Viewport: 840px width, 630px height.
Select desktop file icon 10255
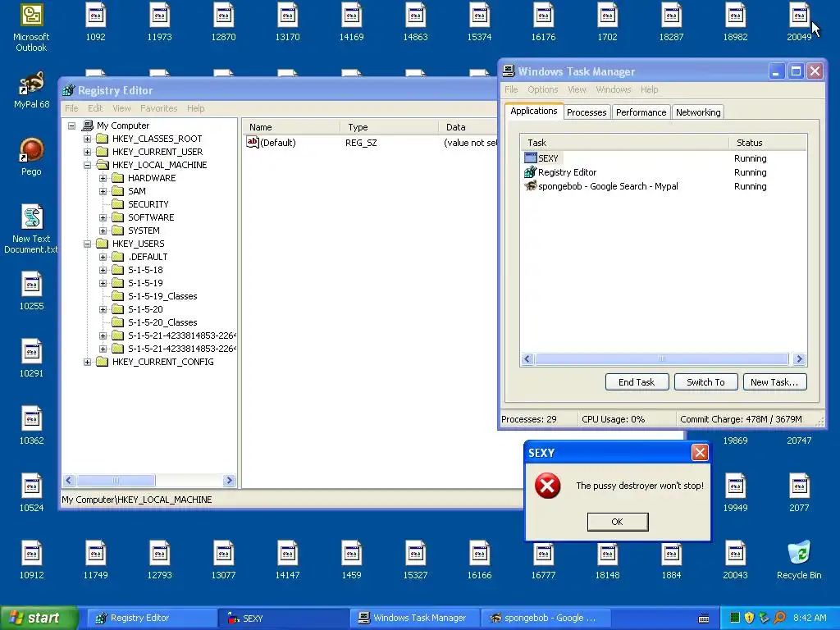pos(31,291)
